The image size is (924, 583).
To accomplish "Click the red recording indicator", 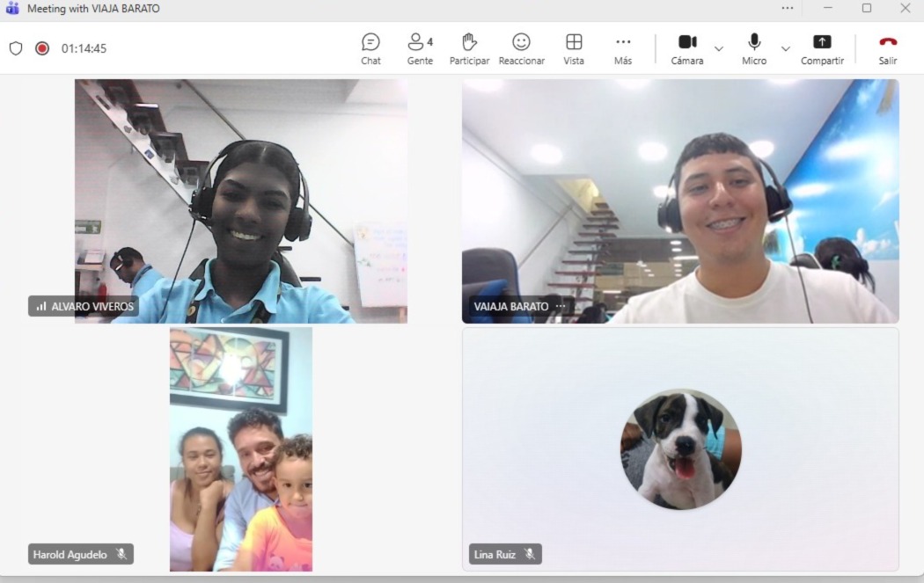I will point(42,48).
